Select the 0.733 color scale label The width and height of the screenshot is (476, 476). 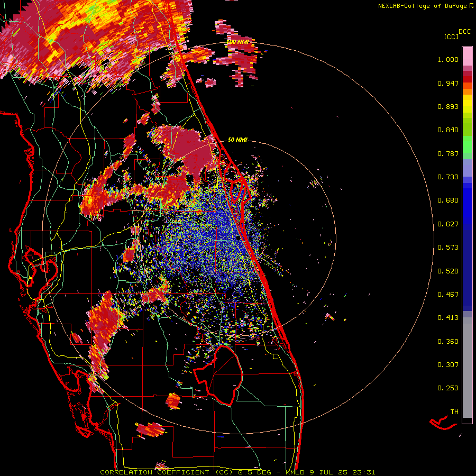click(448, 177)
